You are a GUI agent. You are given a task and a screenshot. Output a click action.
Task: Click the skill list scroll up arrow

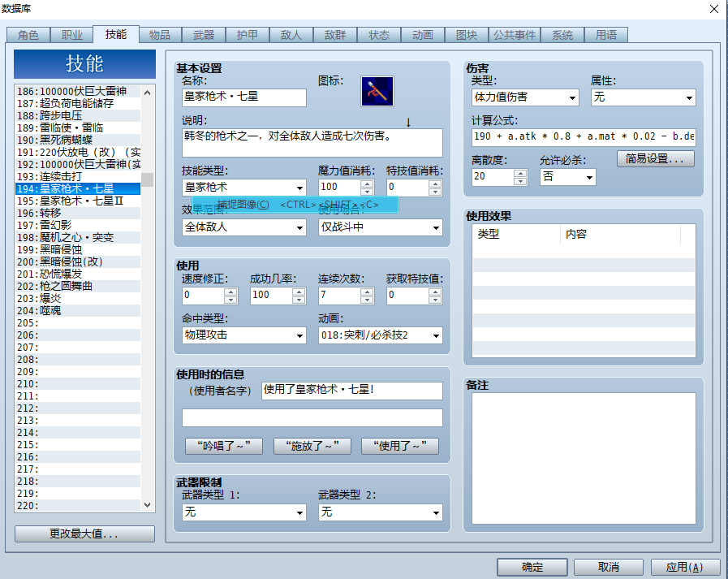pyautogui.click(x=147, y=93)
